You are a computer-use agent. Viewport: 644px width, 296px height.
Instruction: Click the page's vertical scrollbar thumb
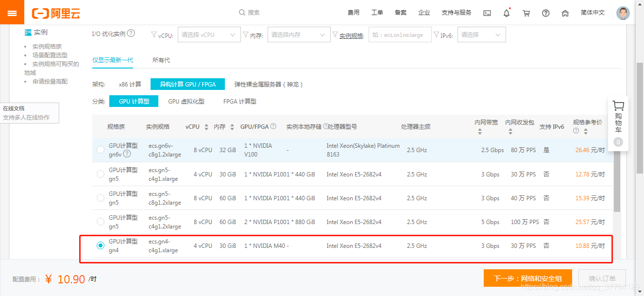tap(640, 118)
